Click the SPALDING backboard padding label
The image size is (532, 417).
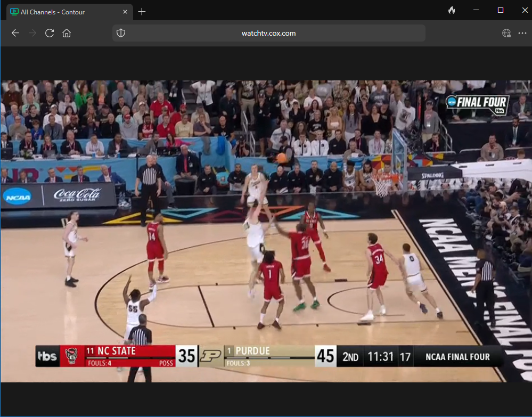pyautogui.click(x=432, y=175)
